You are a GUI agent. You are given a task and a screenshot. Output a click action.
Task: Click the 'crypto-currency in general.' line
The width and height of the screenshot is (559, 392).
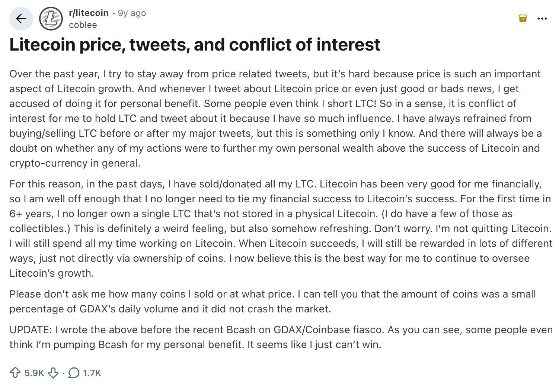coord(75,163)
